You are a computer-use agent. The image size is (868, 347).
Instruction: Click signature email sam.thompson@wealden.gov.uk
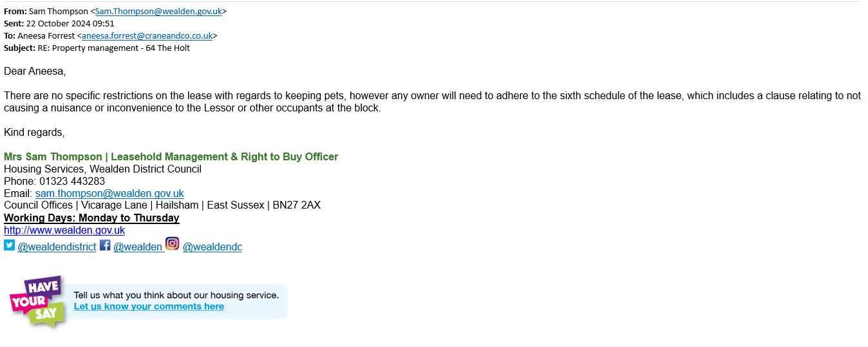coord(109,193)
